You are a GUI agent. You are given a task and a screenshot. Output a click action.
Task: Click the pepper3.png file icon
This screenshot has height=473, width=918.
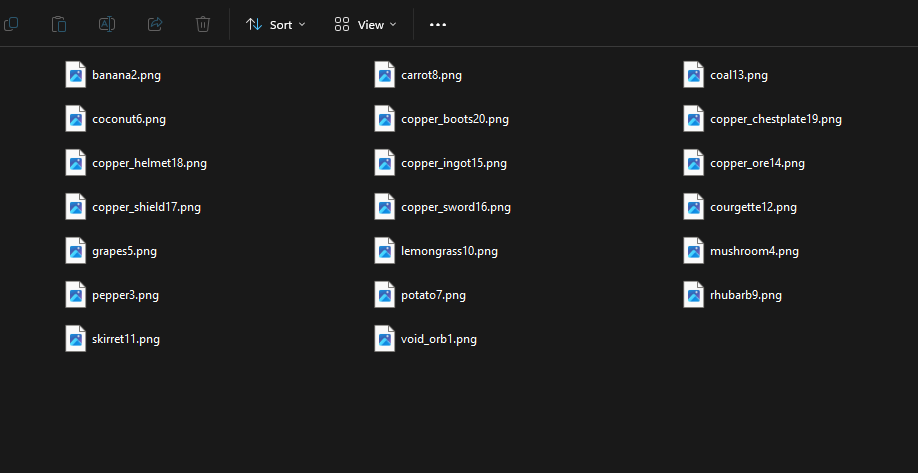76,294
